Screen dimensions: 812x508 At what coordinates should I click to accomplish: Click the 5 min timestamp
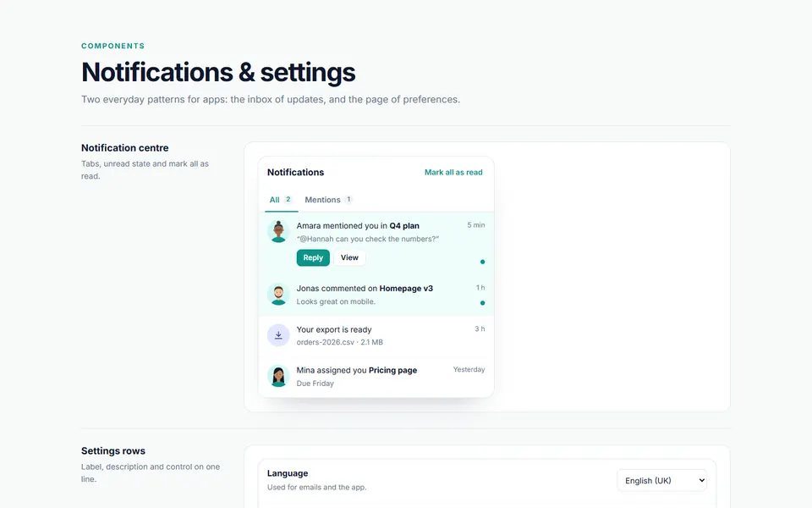pos(476,225)
